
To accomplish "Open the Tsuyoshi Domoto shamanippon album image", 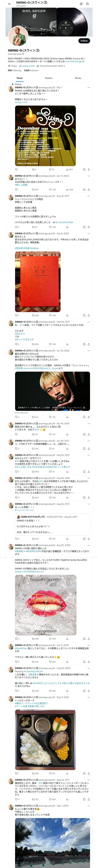I will (46, 605).
